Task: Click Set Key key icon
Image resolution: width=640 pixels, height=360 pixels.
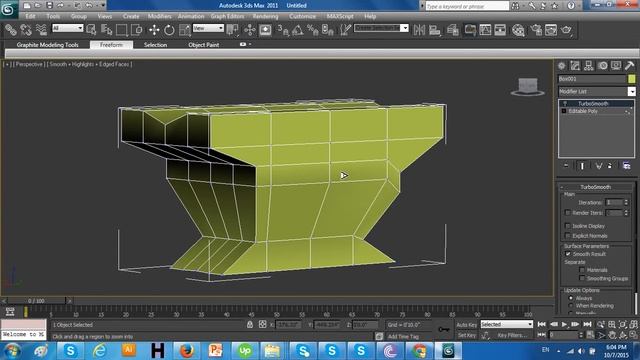Action: 444,329
